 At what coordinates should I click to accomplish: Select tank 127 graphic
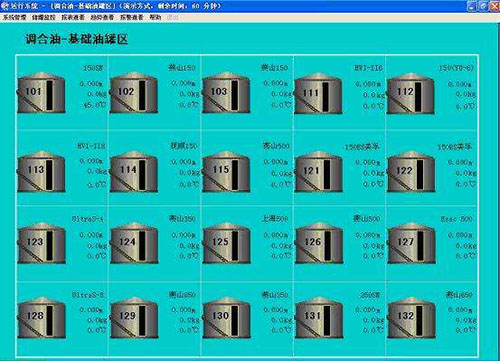[x=411, y=243]
